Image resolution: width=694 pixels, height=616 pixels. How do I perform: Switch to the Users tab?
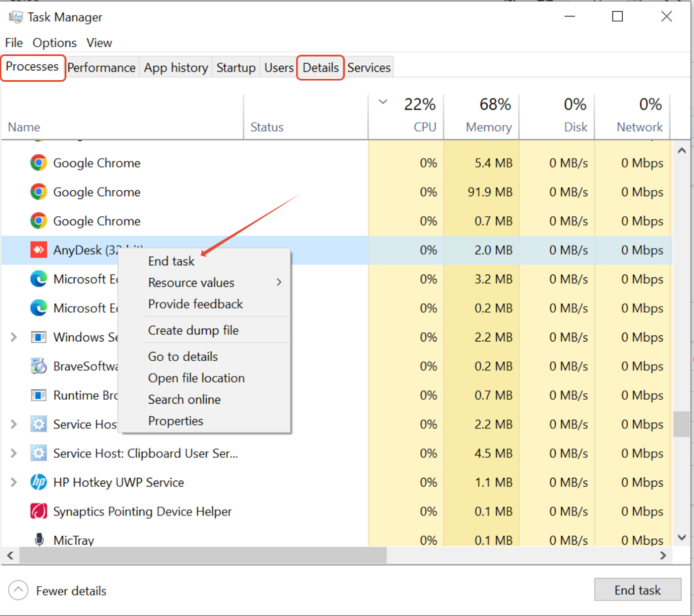(279, 68)
